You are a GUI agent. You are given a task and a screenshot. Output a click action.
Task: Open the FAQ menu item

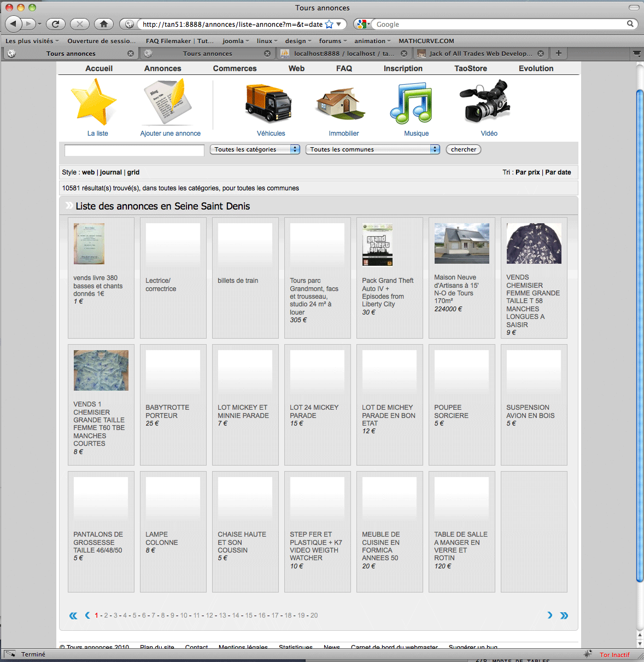click(344, 68)
